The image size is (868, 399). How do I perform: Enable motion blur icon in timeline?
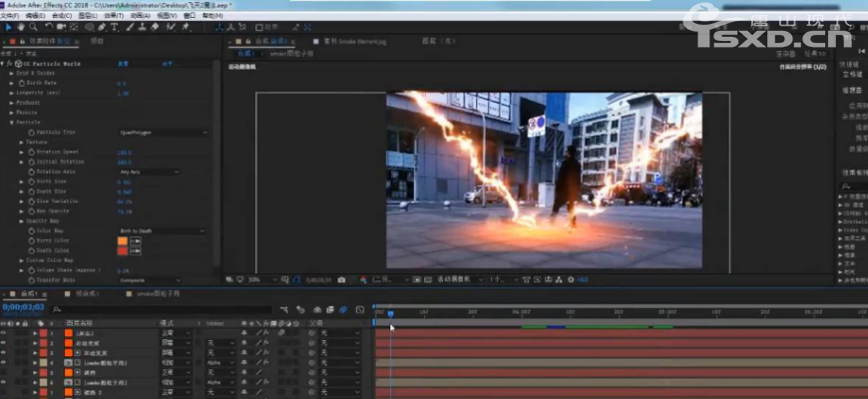(x=343, y=310)
